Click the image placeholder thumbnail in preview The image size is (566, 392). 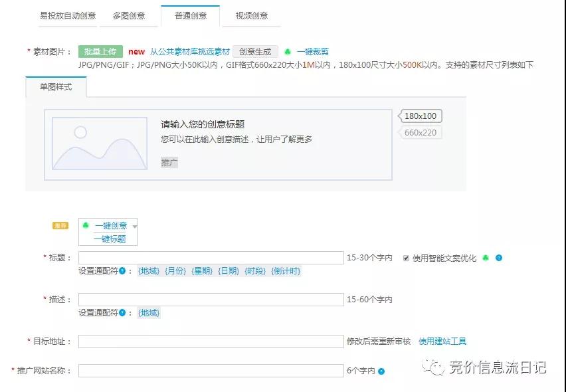pyautogui.click(x=100, y=144)
